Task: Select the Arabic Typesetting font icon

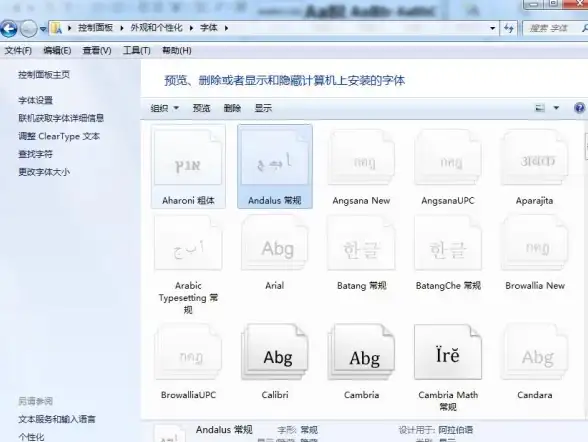Action: coord(188,243)
